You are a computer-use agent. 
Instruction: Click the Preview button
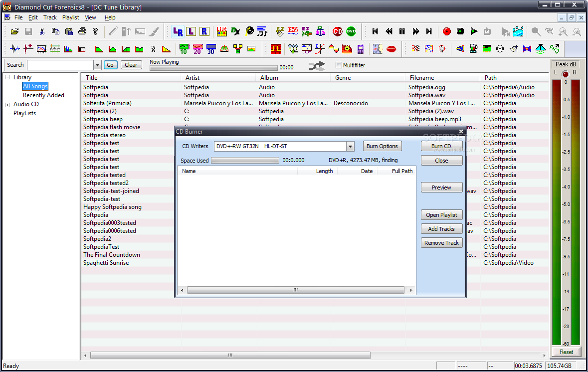click(x=441, y=187)
